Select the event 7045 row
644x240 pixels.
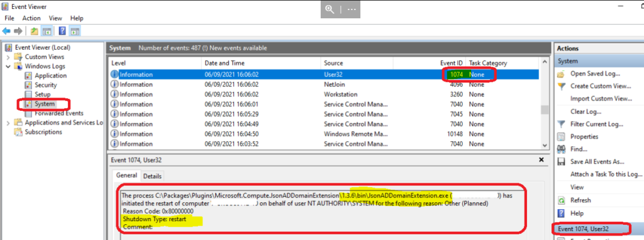324,114
